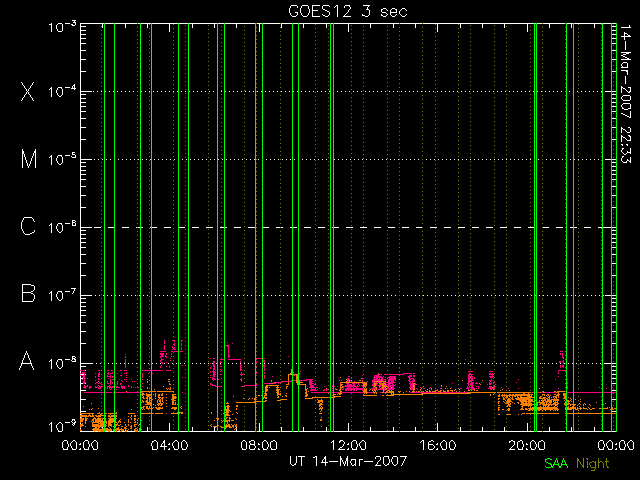
Task: Click the 'UT 14-Mar-2007' axis caption
Action: [348, 461]
